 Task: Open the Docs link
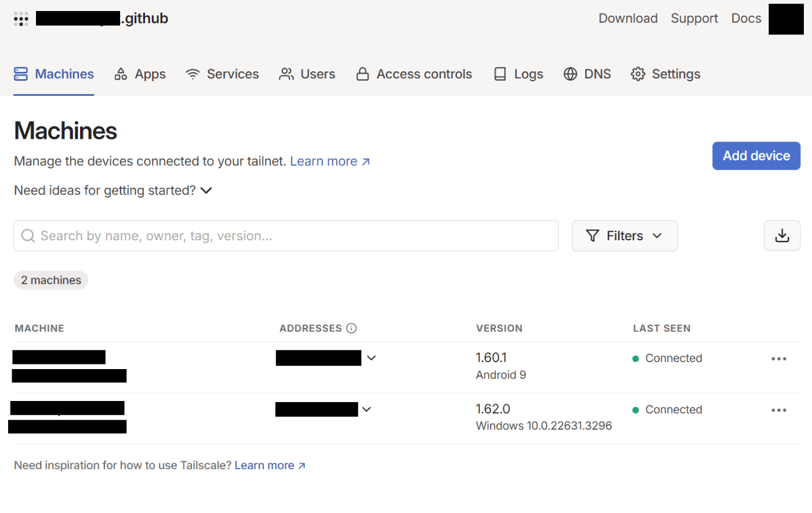tap(746, 19)
